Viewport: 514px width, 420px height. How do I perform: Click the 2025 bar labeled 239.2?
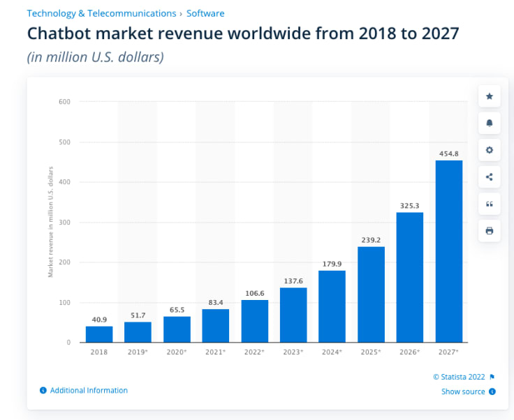[x=371, y=294]
